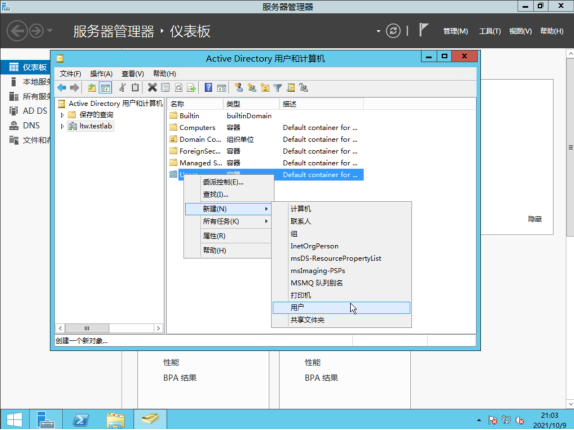The height and width of the screenshot is (430, 574).
Task: Select InetOrgPerson from the submenu
Action: click(341, 246)
